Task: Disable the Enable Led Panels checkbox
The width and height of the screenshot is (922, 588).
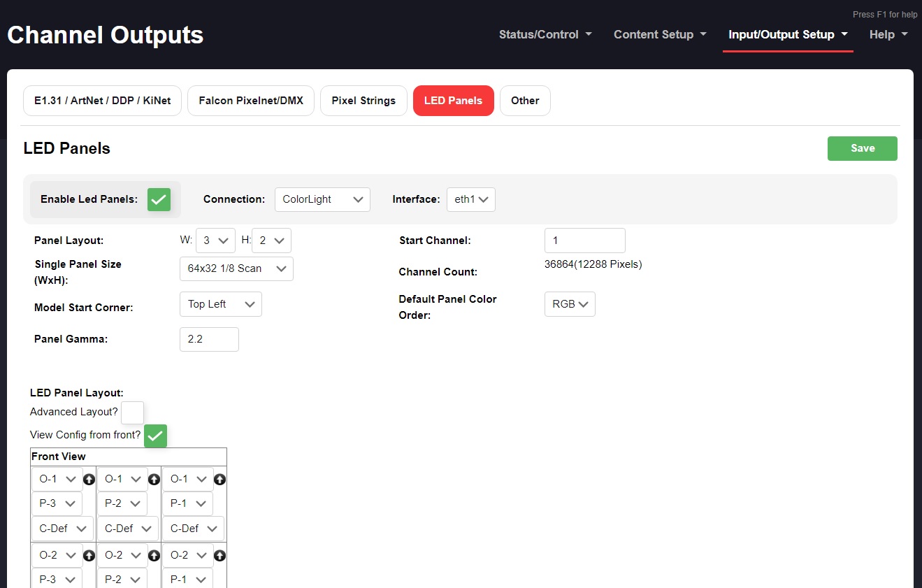Action: (x=159, y=199)
